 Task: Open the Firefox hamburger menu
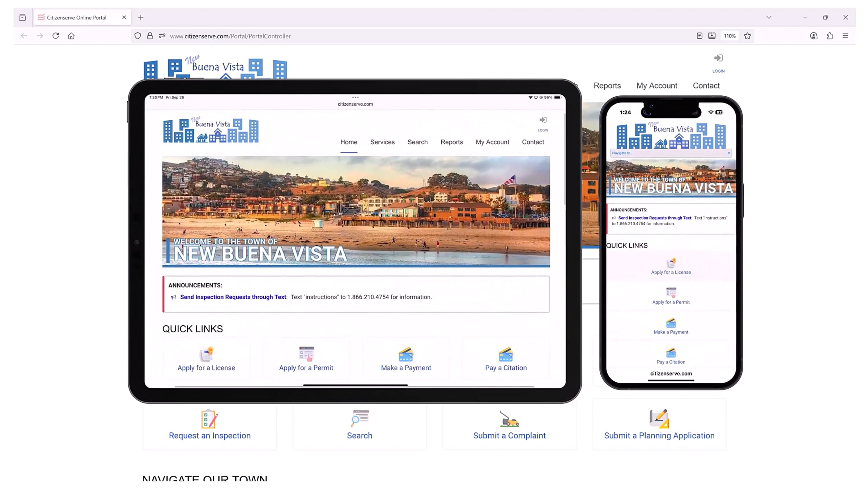pyautogui.click(x=845, y=36)
